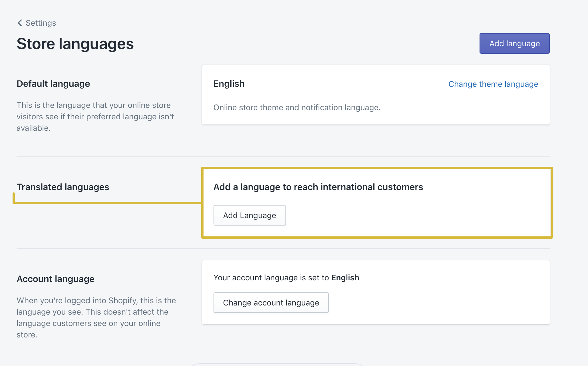Click the 'Your account language is set to' text

click(271, 277)
